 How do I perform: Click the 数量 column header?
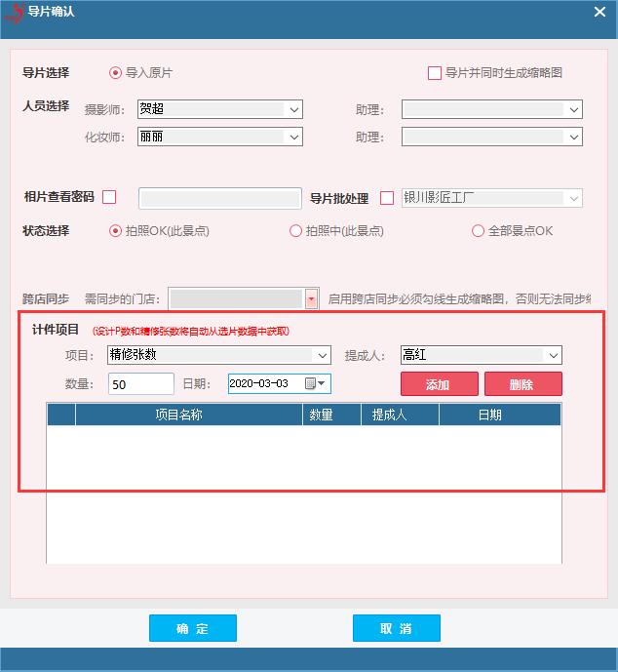(331, 415)
